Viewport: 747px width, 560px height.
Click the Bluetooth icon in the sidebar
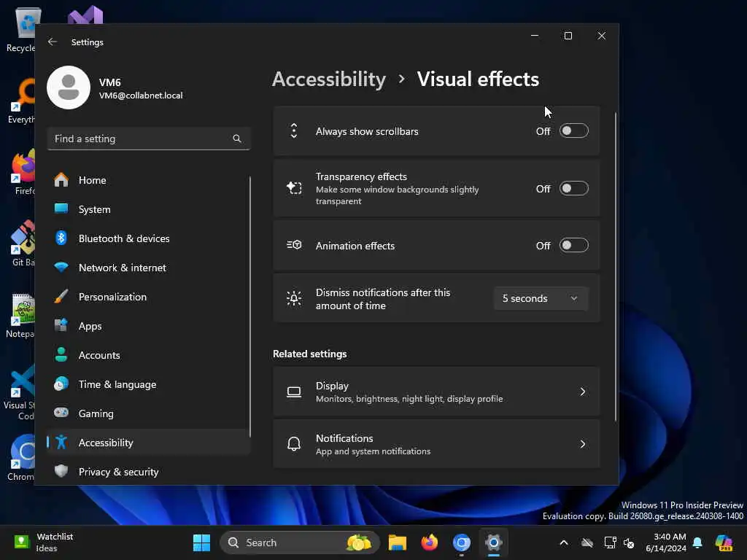click(x=61, y=238)
